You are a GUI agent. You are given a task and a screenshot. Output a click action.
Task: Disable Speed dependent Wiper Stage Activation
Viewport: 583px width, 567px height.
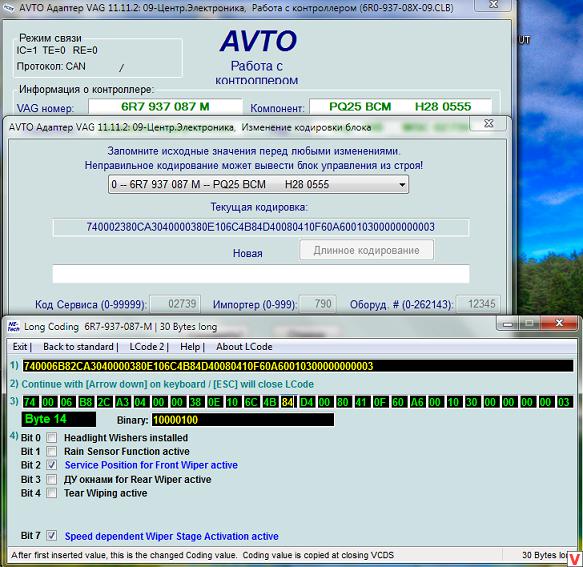coord(51,536)
